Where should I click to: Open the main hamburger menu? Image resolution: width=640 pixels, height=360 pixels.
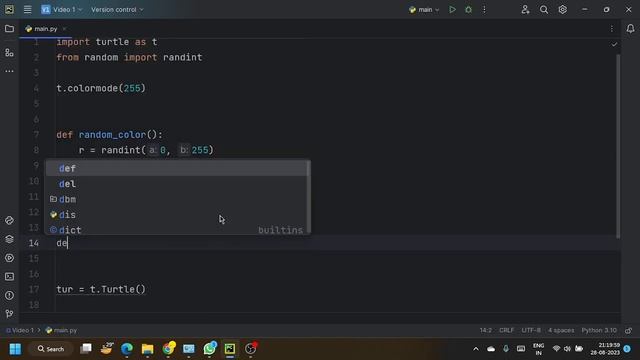coord(27,9)
